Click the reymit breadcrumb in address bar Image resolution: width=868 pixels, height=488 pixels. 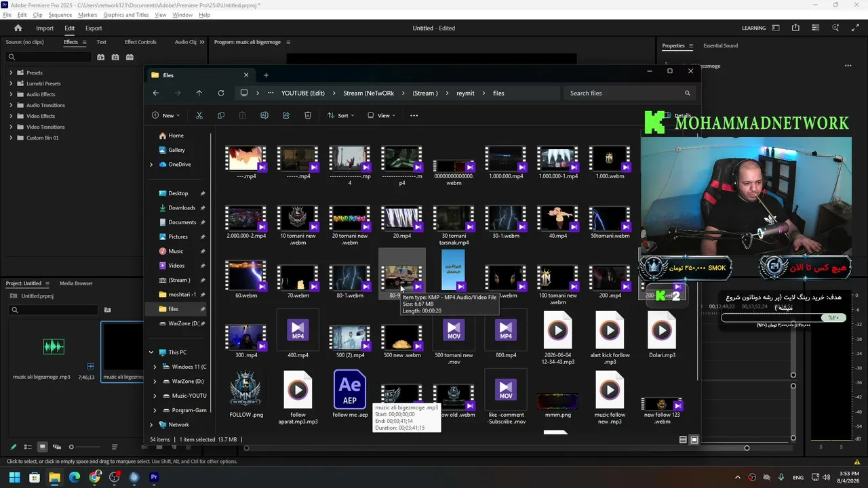[465, 93]
